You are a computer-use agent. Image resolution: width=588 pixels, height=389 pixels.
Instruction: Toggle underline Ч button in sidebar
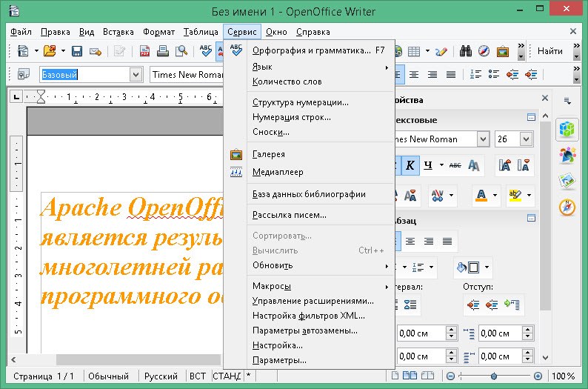point(428,165)
